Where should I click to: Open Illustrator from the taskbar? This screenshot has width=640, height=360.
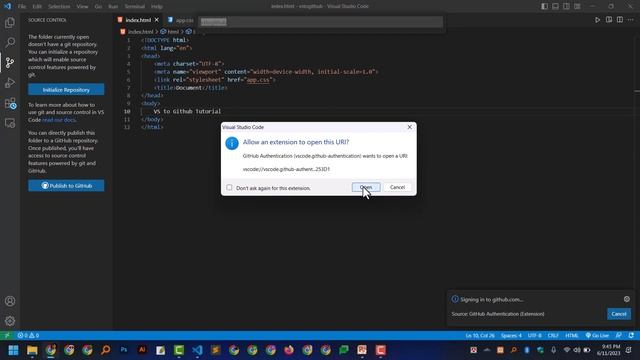point(142,350)
